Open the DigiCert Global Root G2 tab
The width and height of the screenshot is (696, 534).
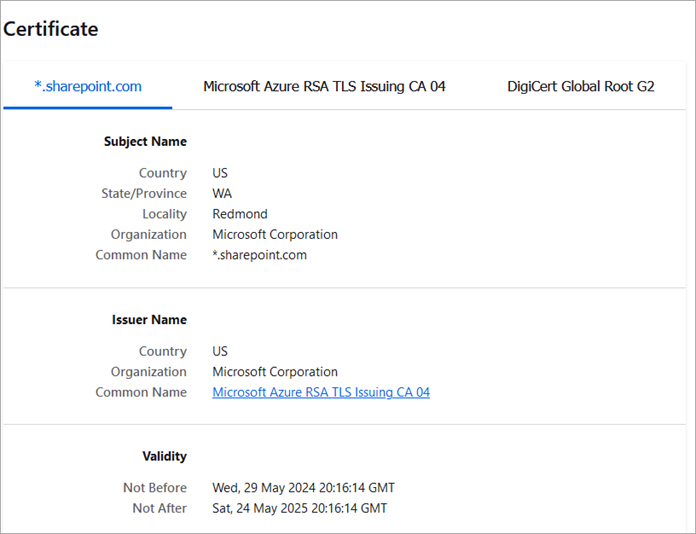[x=581, y=86]
